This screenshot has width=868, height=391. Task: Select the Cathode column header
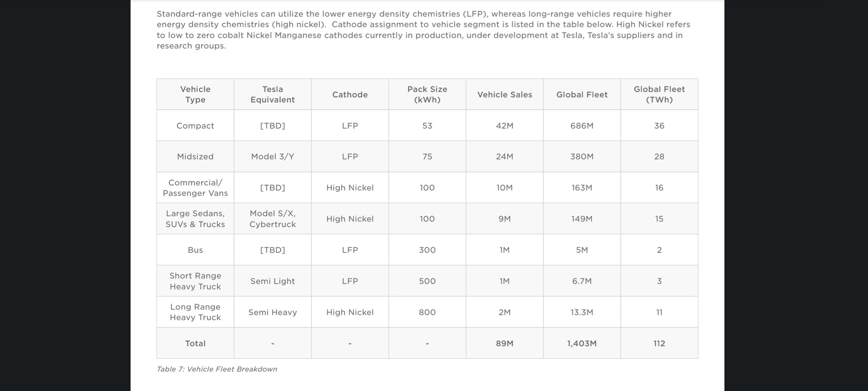tap(350, 95)
